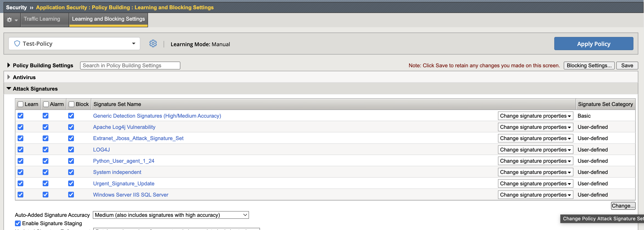
Task: Click the Change... button below the table
Action: [623, 206]
